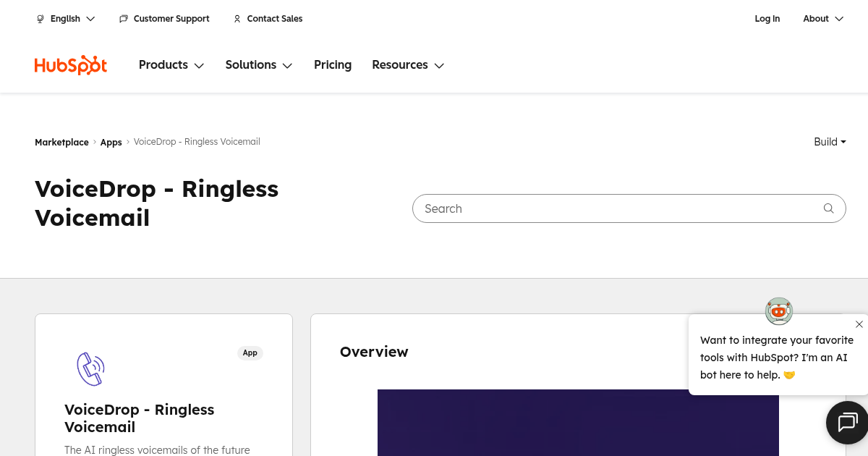
Task: Click the AI bot avatar
Action: tap(779, 311)
